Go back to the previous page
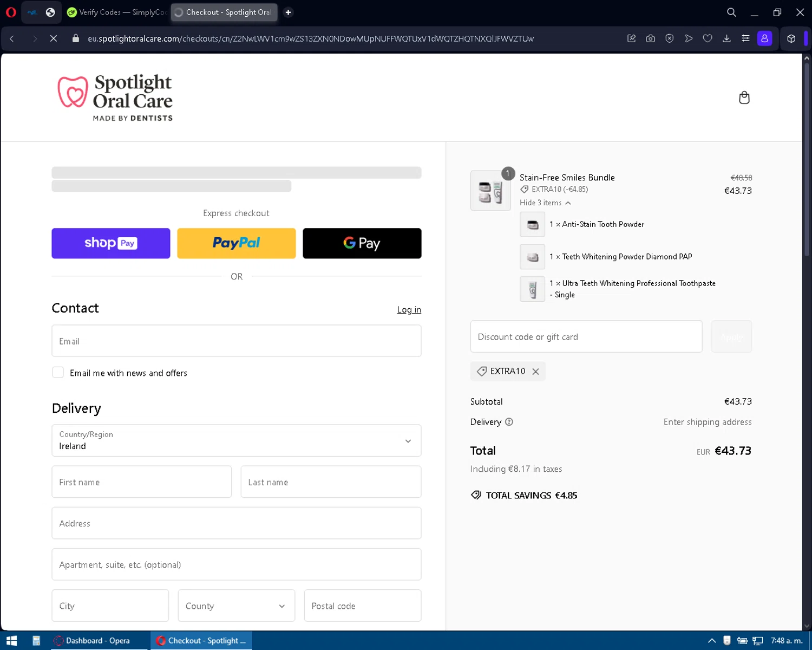Image resolution: width=812 pixels, height=650 pixels. [12, 38]
